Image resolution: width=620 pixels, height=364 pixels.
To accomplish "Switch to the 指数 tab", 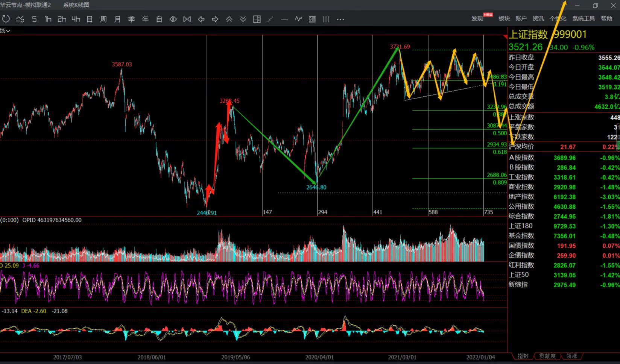I will [x=523, y=356].
